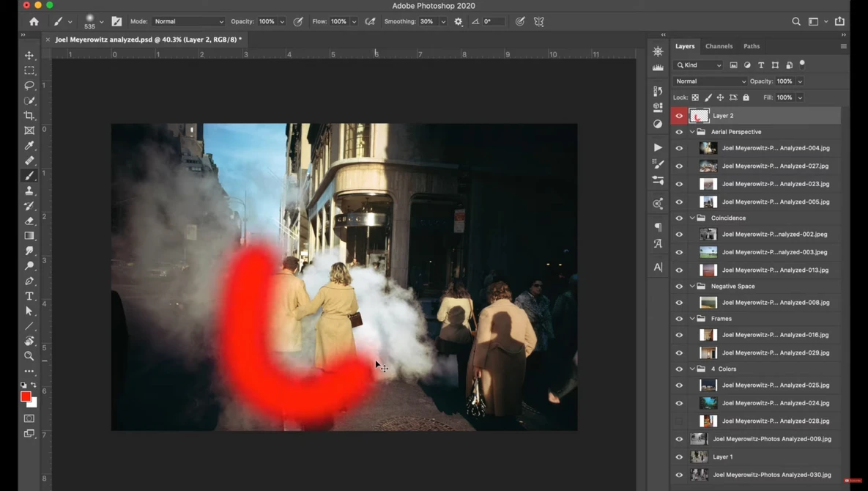The width and height of the screenshot is (868, 491).
Task: Select the Analyzed-009.jpg layer thumbnail
Action: (x=699, y=439)
